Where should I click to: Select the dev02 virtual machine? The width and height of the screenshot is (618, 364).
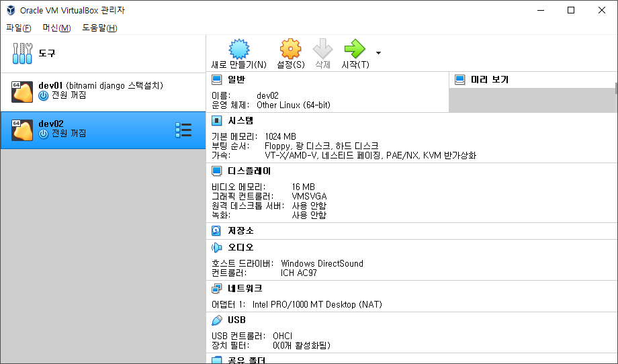(103, 130)
